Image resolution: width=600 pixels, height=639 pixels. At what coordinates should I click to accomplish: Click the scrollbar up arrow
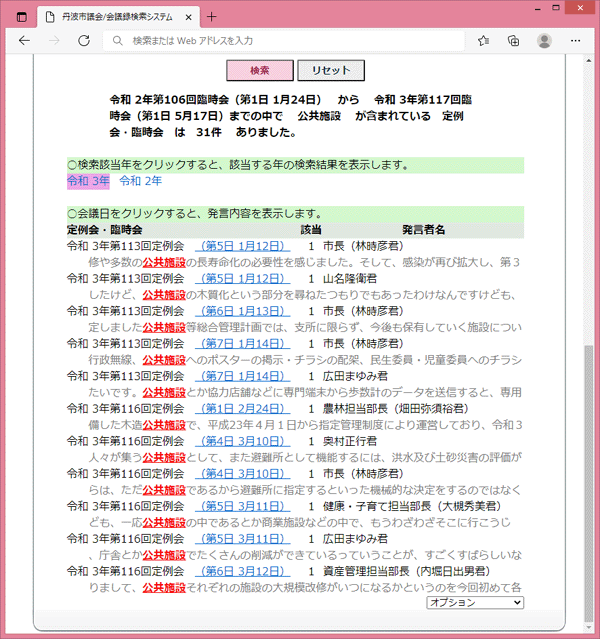click(588, 61)
